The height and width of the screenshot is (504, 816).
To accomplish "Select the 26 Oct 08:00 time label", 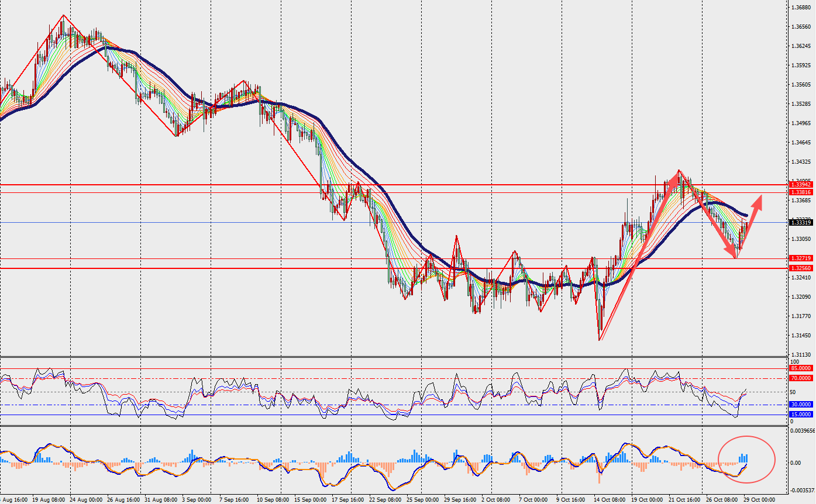I will (721, 500).
